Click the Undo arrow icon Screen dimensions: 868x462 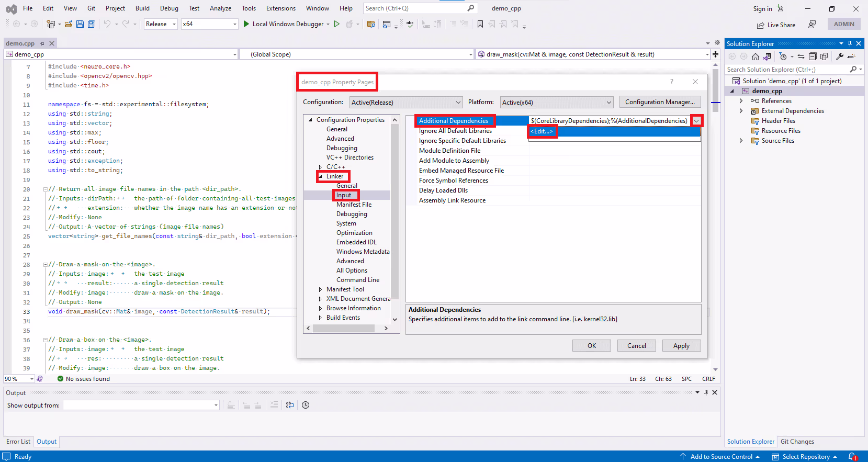click(107, 24)
